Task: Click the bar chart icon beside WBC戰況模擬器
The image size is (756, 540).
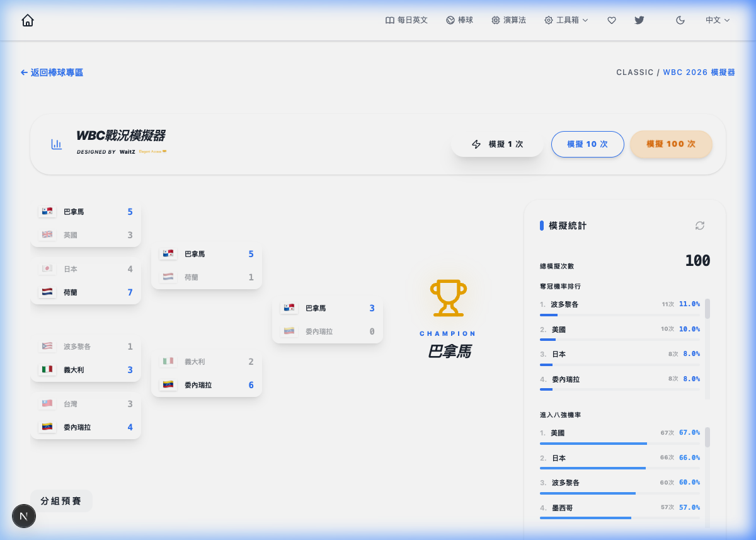Action: click(x=57, y=144)
